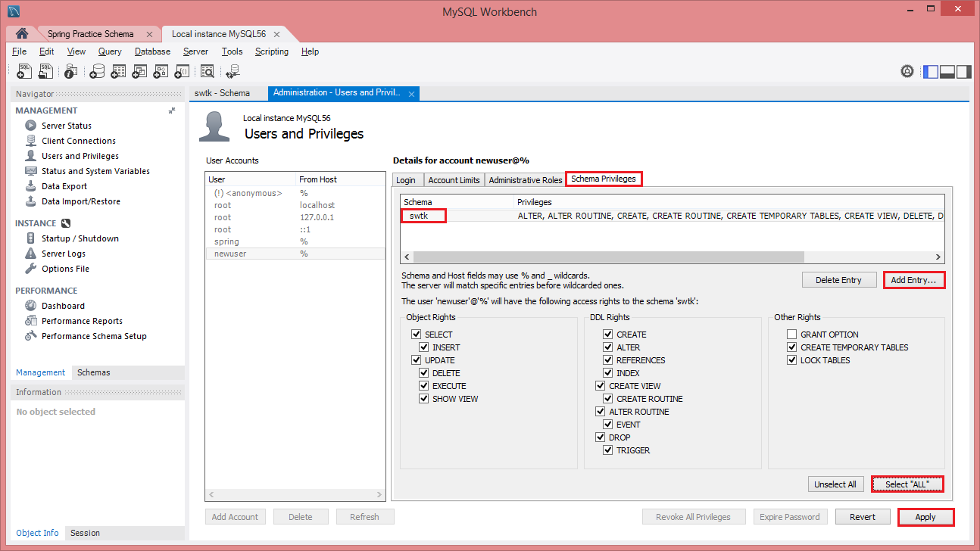The height and width of the screenshot is (551, 980).
Task: Switch to the Administrative Roles tab
Action: pos(525,179)
